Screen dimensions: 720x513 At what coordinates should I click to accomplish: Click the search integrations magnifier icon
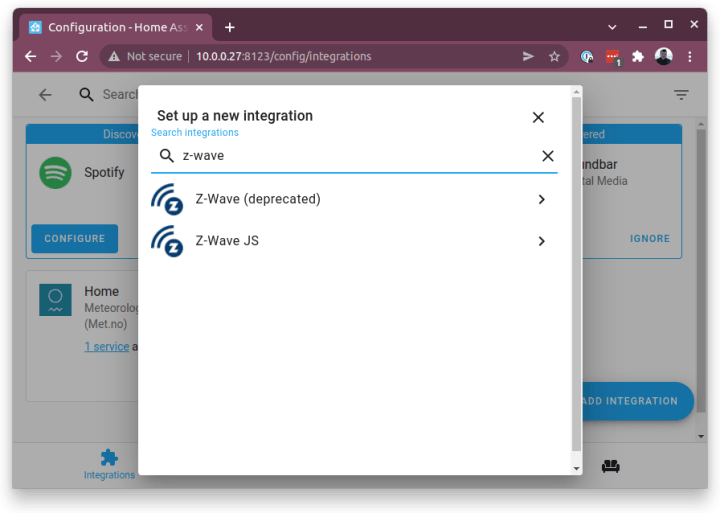tap(167, 156)
